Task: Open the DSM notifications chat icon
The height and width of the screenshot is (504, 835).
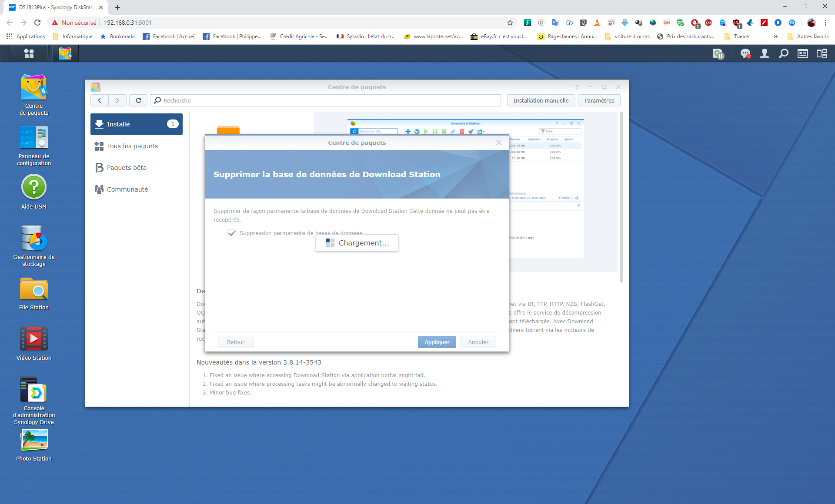Action: click(745, 53)
